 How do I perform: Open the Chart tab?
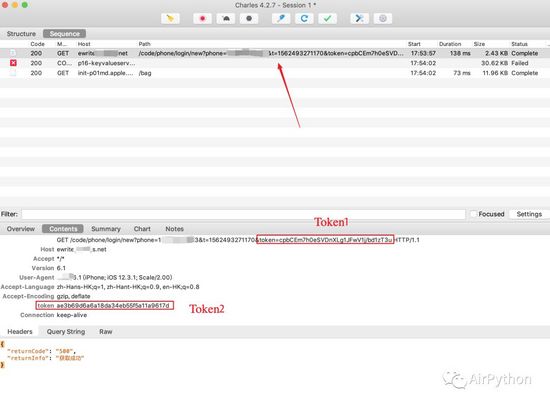click(142, 229)
